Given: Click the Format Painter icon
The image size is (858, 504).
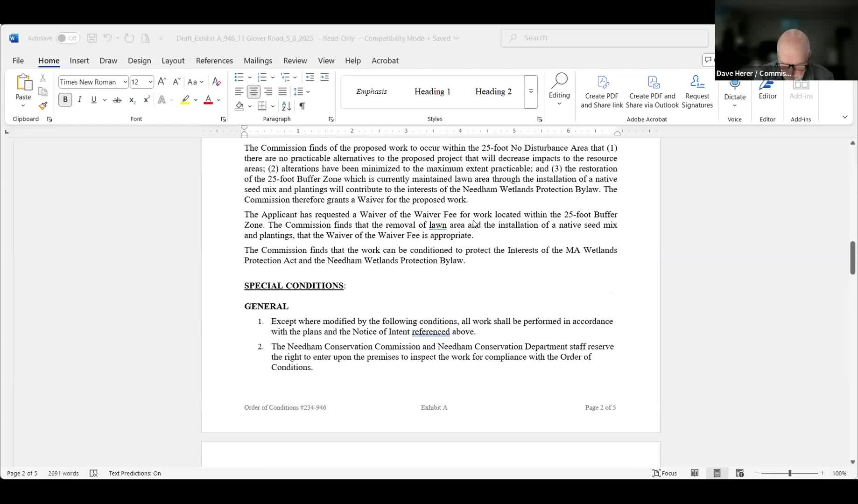Looking at the screenshot, I should [43, 106].
